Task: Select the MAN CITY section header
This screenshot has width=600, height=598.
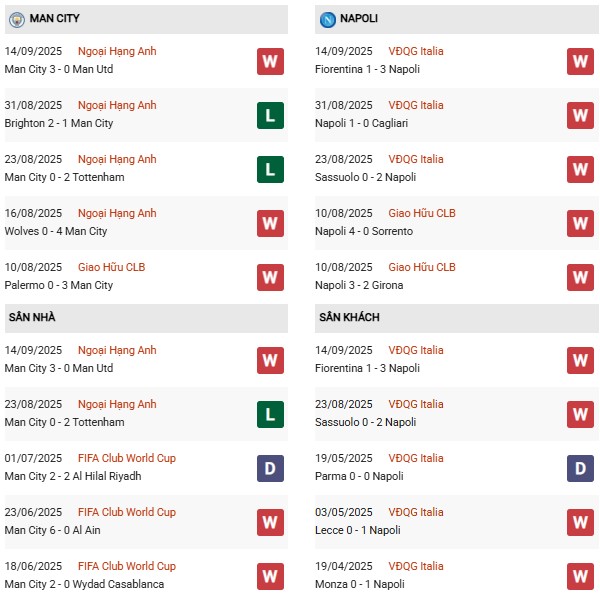Action: 146,19
